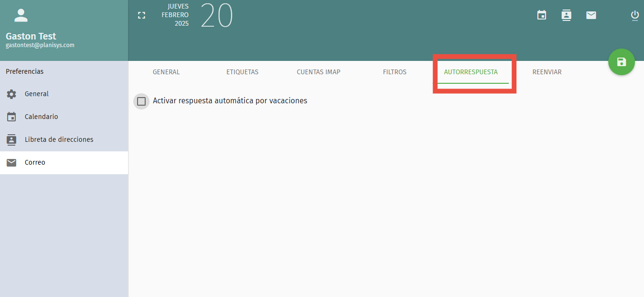Viewport: 644px width, 297px height.
Task: Select Correo in the Preferencias sidebar
Action: (x=34, y=162)
